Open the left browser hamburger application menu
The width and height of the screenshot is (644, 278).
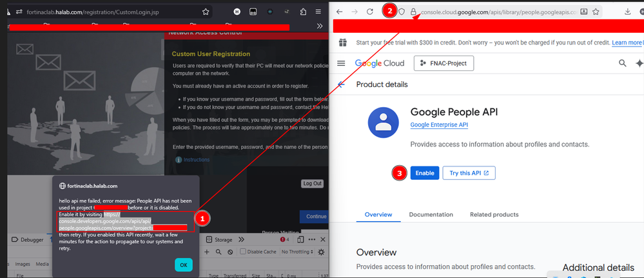pyautogui.click(x=318, y=12)
